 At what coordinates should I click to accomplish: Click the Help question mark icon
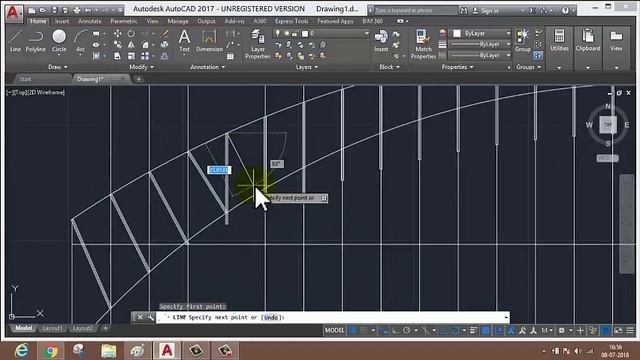[x=565, y=11]
